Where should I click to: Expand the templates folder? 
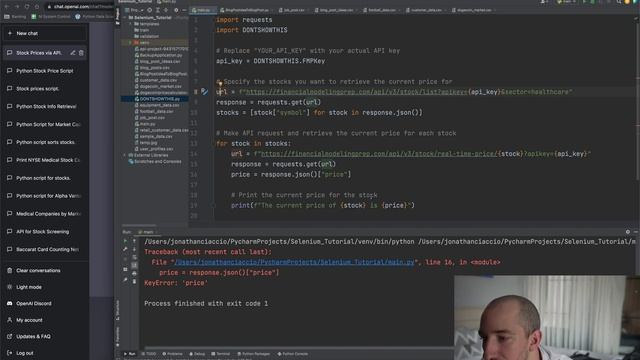131,24
